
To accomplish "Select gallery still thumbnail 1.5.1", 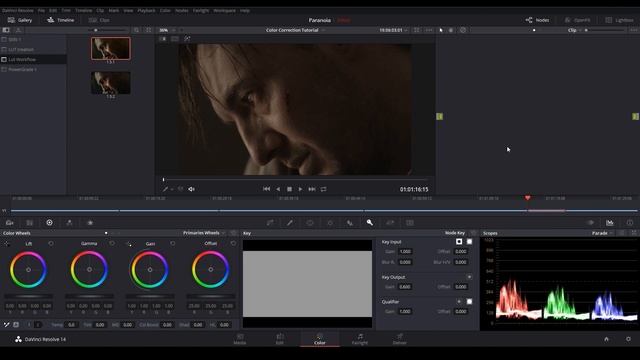I will [x=111, y=49].
